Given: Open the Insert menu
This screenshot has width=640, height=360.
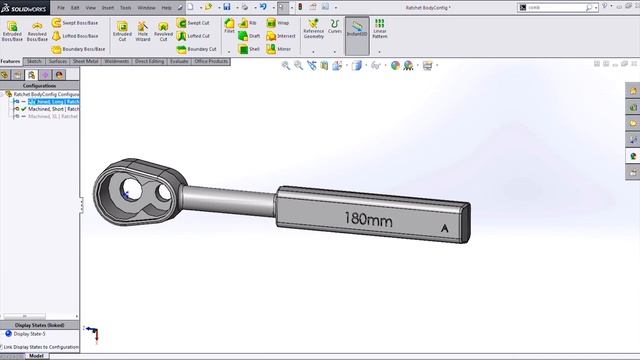Looking at the screenshot, I should pyautogui.click(x=108, y=8).
